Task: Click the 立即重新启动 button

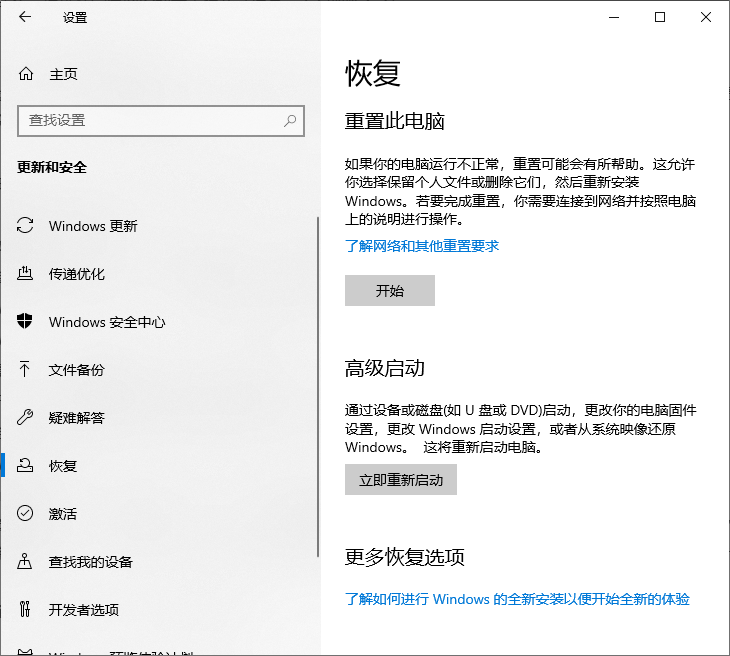Action: pyautogui.click(x=401, y=480)
